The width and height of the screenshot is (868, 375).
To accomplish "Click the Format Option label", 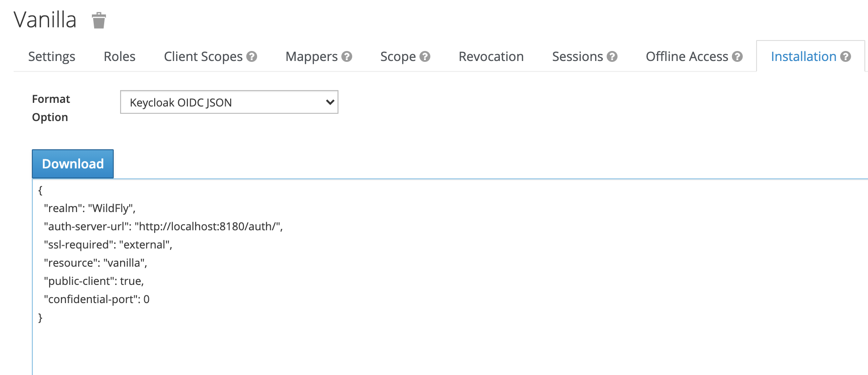I will pyautogui.click(x=51, y=108).
